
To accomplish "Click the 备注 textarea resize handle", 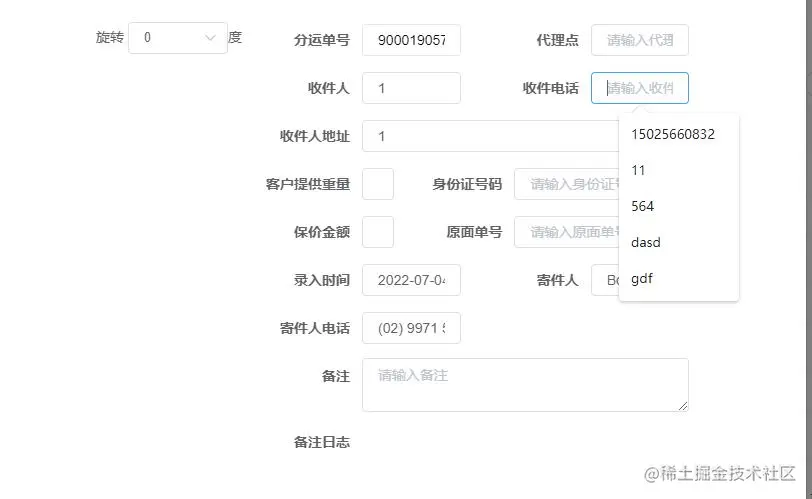I will [x=683, y=406].
